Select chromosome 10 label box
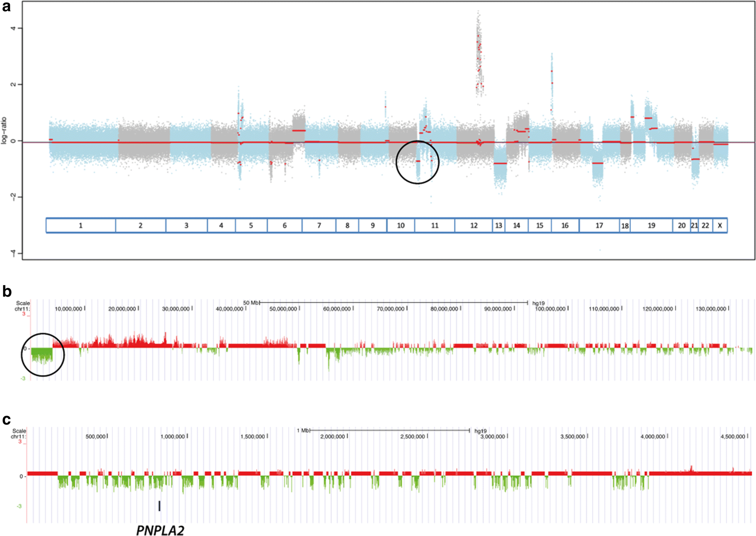756x536 pixels. click(401, 225)
